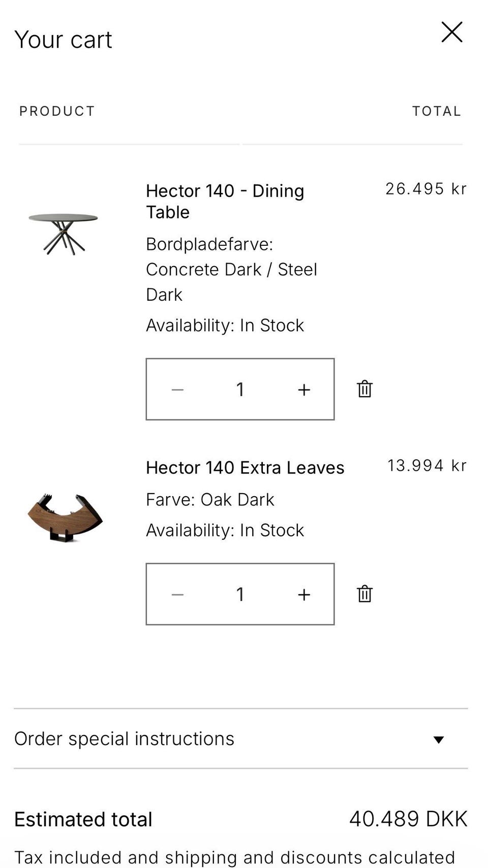Increase Dining Table quantity with plus icon
The height and width of the screenshot is (868, 488).
(x=304, y=390)
